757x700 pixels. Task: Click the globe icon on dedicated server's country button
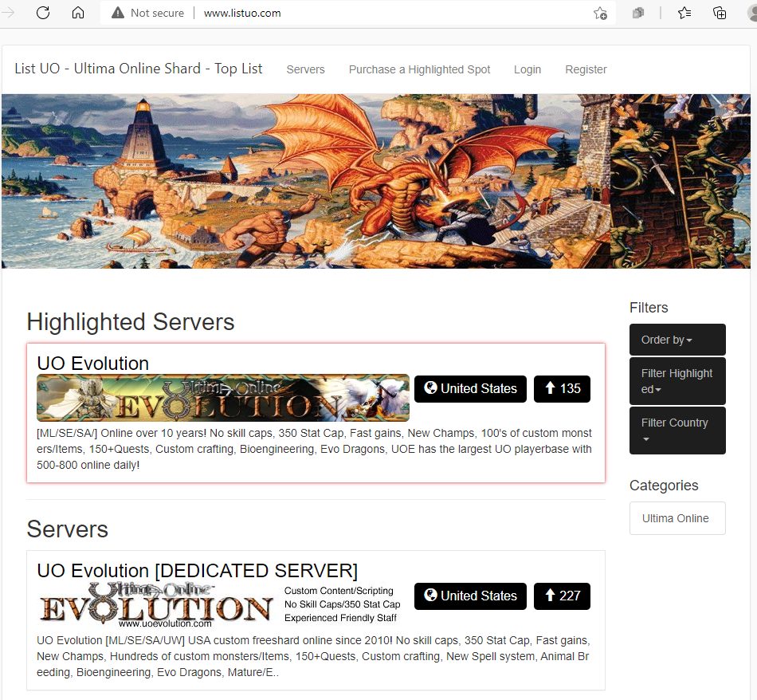[430, 595]
